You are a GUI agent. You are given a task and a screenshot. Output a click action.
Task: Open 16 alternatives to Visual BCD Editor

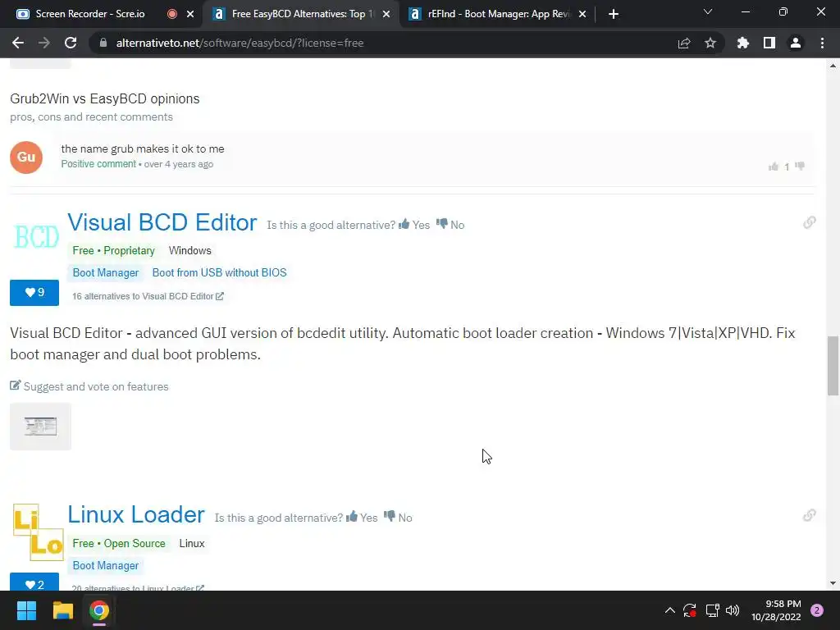coord(148,296)
